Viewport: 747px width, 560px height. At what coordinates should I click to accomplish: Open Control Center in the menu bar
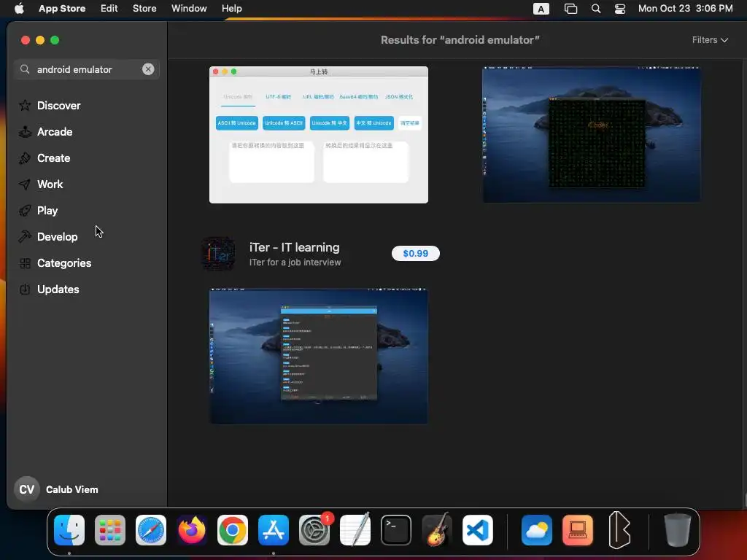[x=620, y=9]
